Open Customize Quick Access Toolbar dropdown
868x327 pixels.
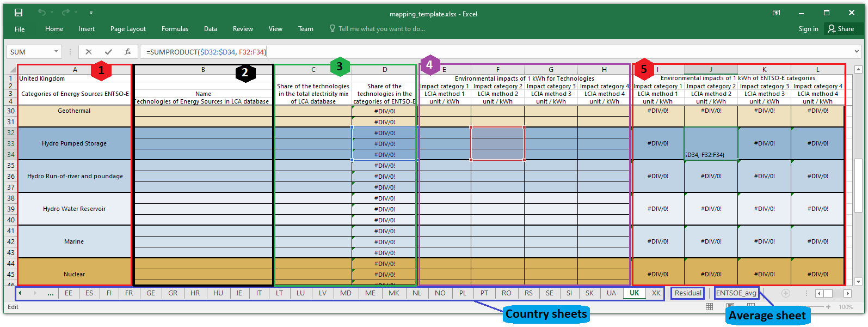point(91,13)
